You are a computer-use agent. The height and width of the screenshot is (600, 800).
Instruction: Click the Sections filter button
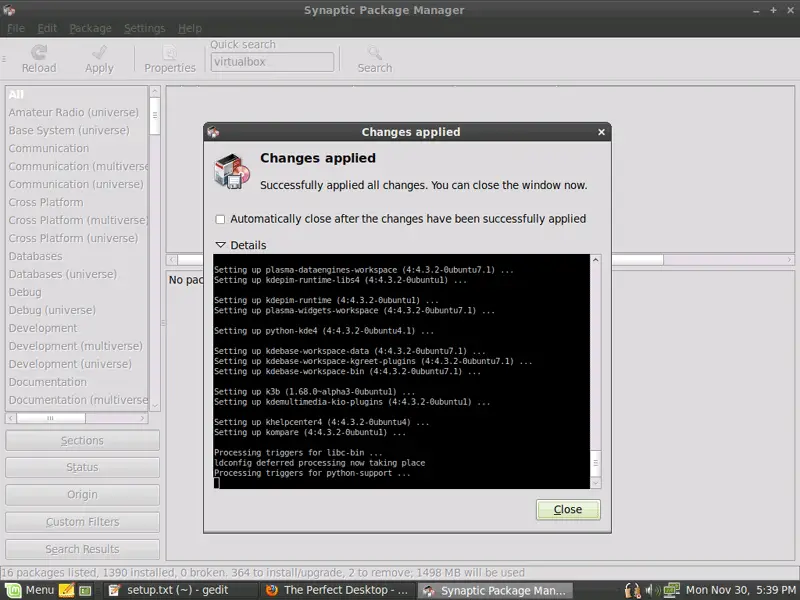[x=82, y=440]
